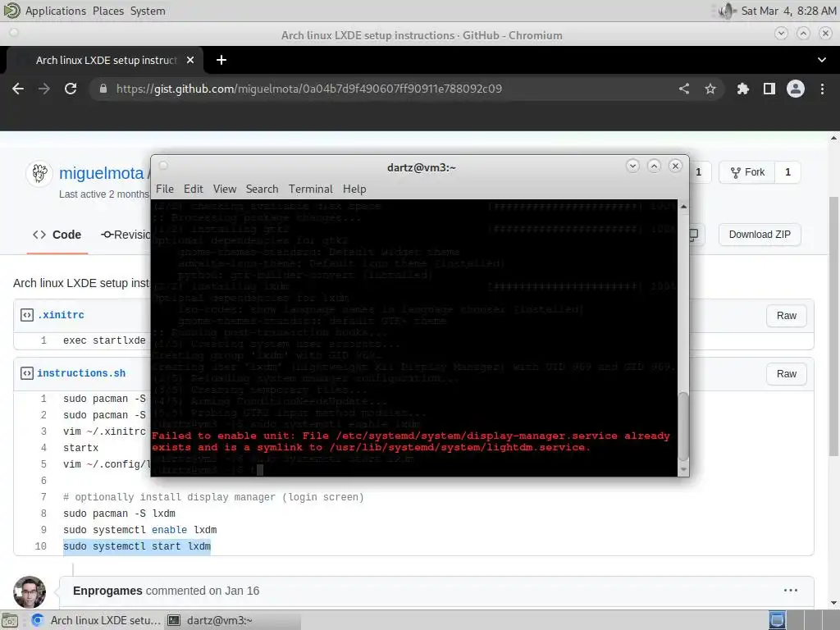Open the miguelmota profile link
Viewport: 840px width, 630px height.
point(102,173)
